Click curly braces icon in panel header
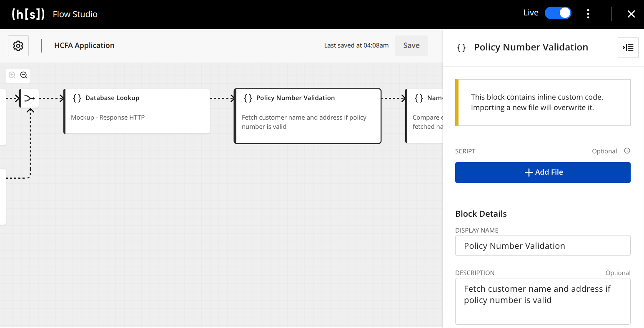 pos(461,48)
